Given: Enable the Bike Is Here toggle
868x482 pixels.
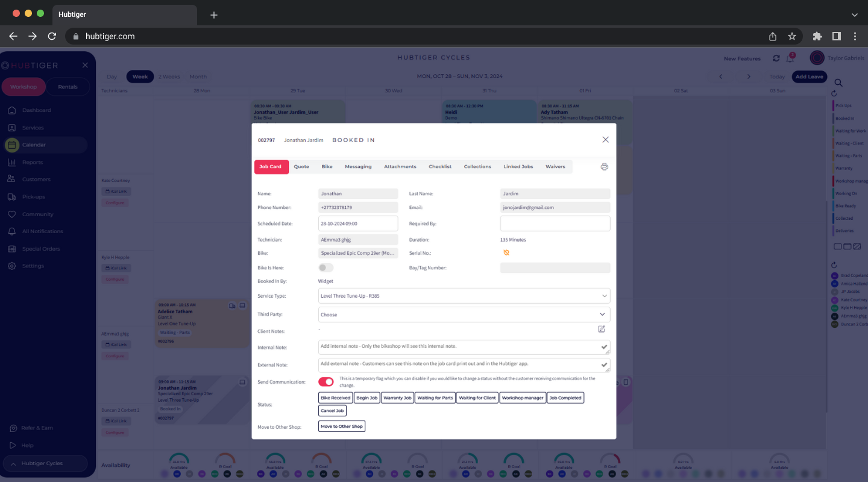Looking at the screenshot, I should [x=325, y=268].
